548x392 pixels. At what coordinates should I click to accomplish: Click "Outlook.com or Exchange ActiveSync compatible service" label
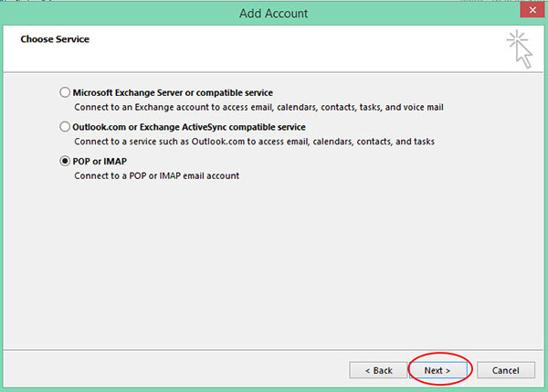pyautogui.click(x=189, y=127)
